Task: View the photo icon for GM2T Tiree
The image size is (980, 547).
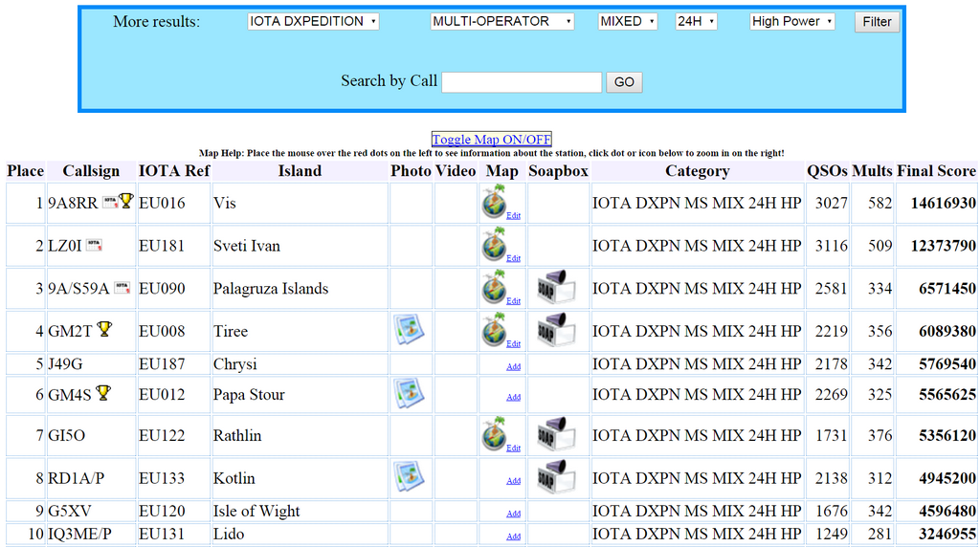Action: (410, 331)
